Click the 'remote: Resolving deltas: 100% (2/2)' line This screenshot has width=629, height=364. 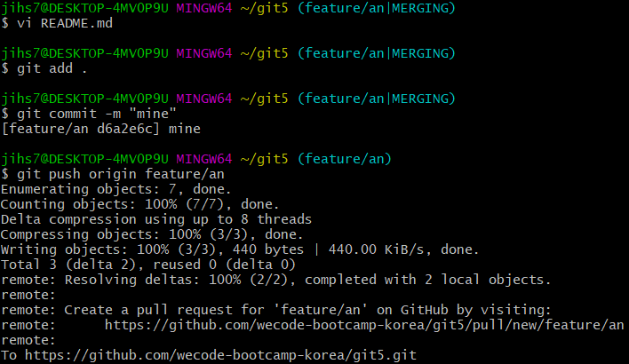(276, 280)
